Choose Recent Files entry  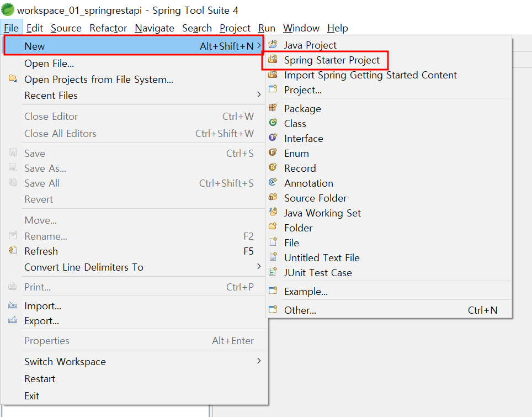pos(134,96)
